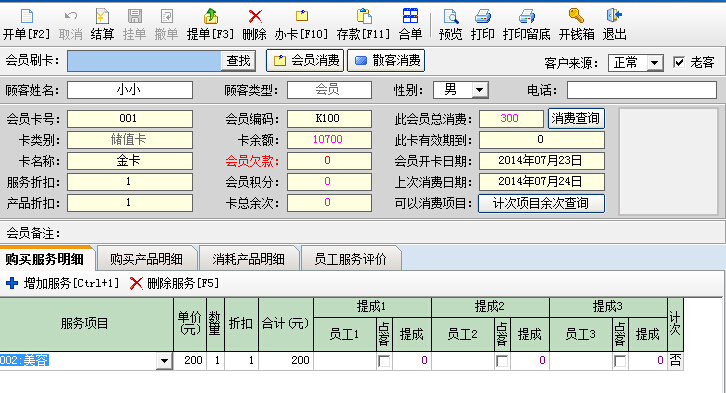Image resolution: width=726 pixels, height=393 pixels.
Task: Click the 折扣 cell in 美容 row
Action: 241,361
